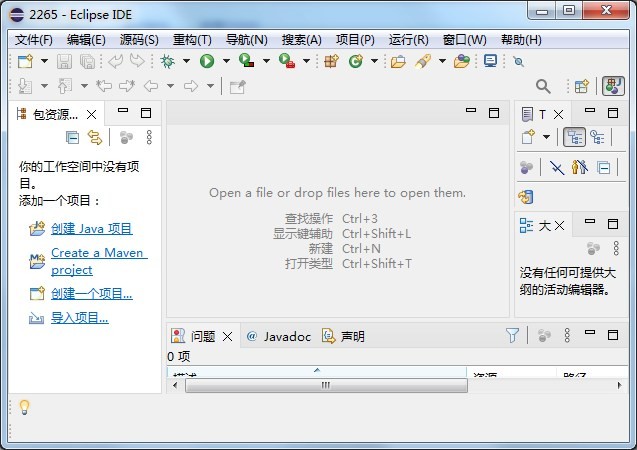Click Collapse All in Package Explorer
Viewport: 637px width, 450px height.
72,138
